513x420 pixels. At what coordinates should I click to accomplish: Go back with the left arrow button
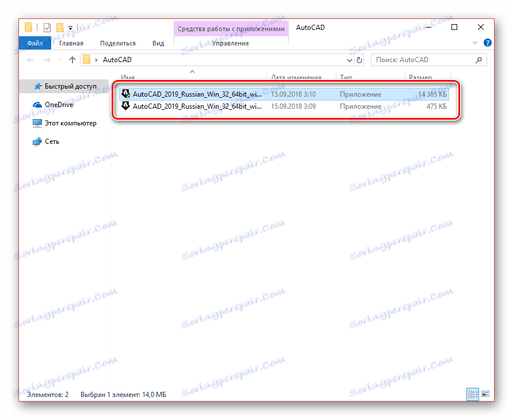(30, 60)
